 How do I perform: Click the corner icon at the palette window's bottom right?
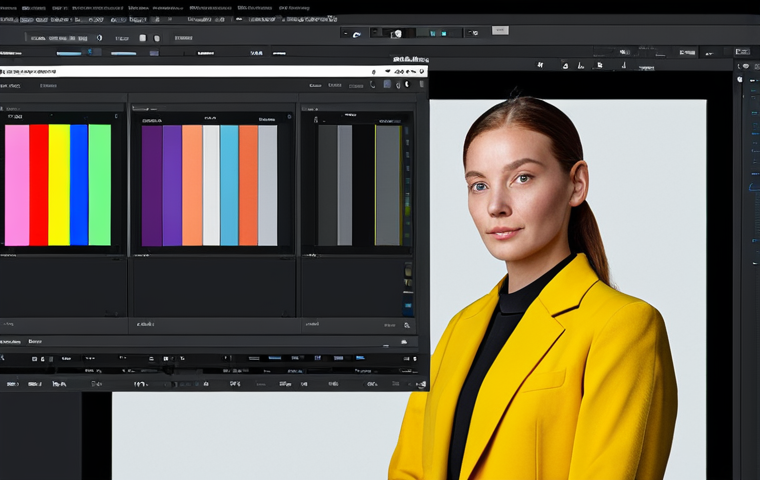pyautogui.click(x=422, y=384)
